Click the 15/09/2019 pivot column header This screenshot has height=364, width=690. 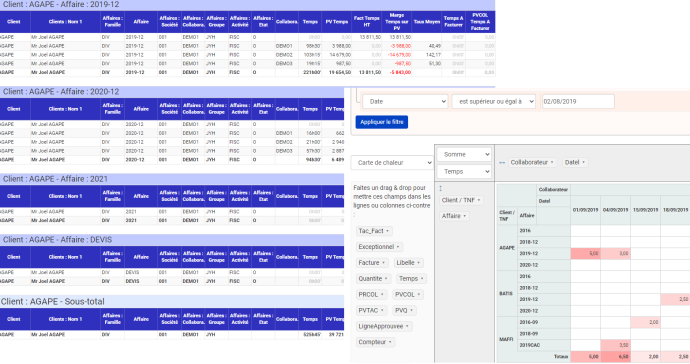tap(645, 210)
